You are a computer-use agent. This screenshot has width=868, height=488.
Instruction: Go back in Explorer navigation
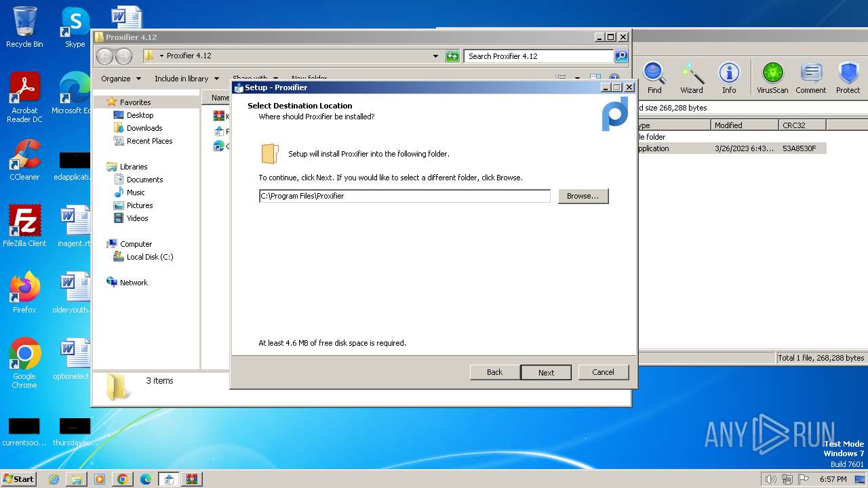pos(104,56)
